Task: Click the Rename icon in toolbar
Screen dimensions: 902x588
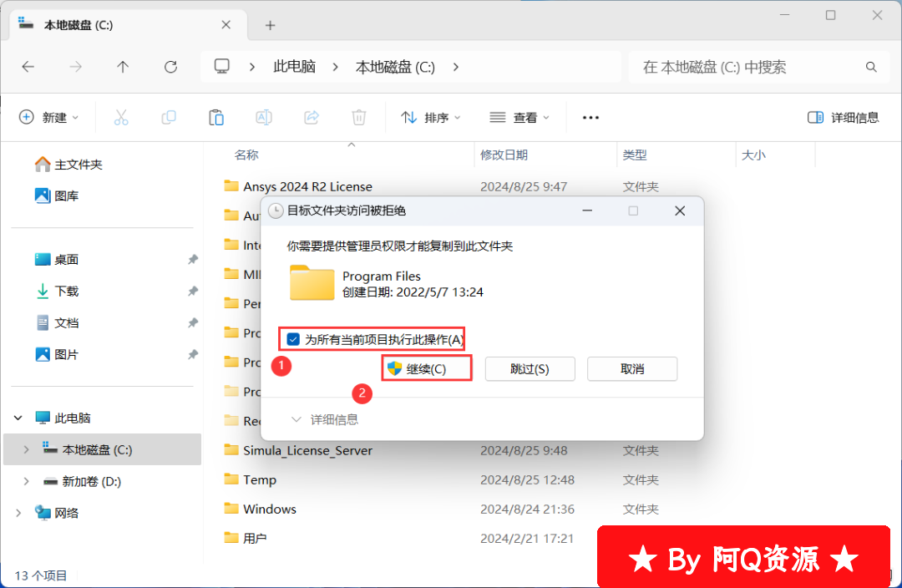Action: pos(264,118)
